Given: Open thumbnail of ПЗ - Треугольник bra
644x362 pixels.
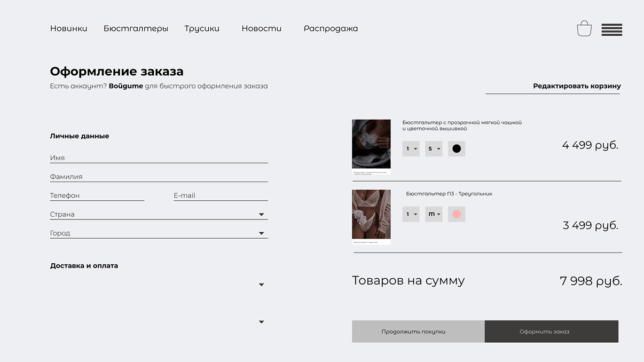Looking at the screenshot, I should pyautogui.click(x=371, y=217).
